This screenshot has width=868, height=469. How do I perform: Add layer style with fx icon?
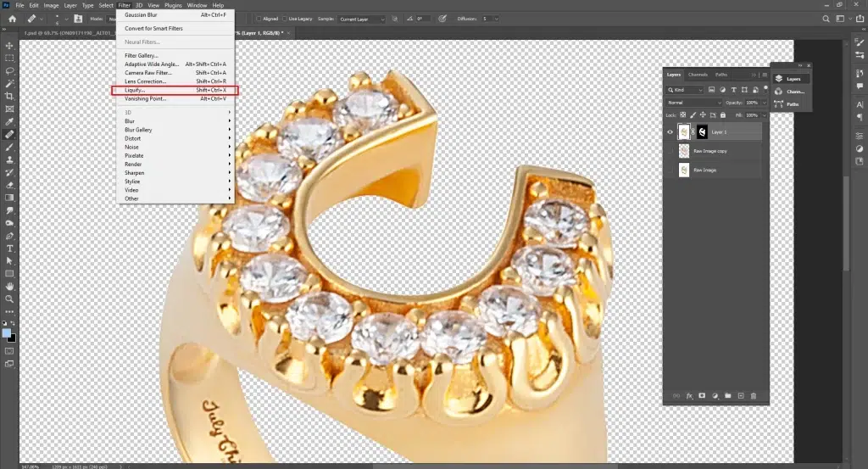point(689,396)
